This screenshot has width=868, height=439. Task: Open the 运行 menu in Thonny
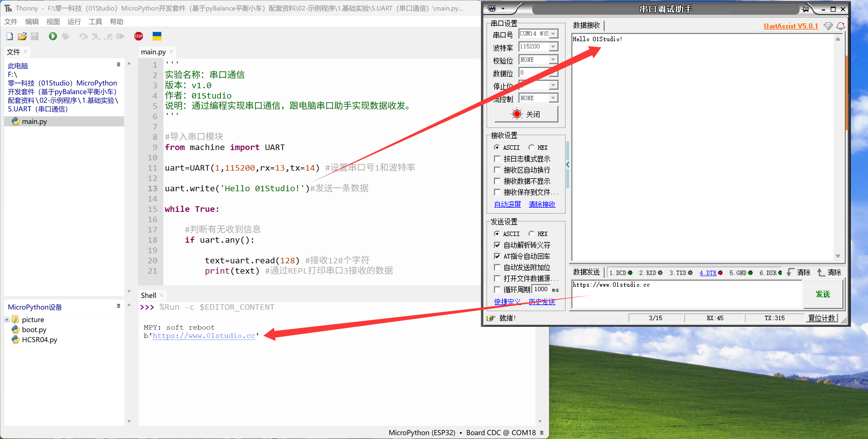click(x=74, y=21)
